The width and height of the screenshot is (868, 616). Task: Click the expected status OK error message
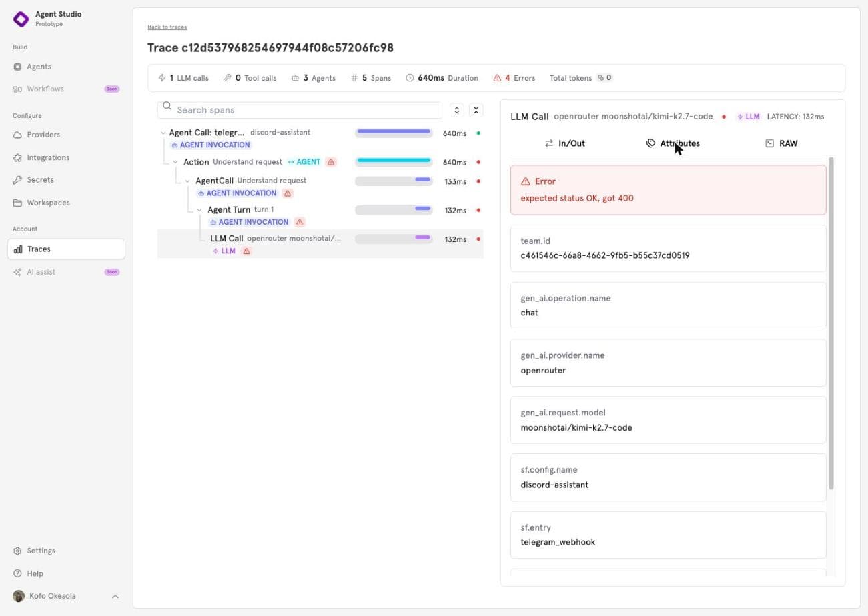[x=577, y=198]
